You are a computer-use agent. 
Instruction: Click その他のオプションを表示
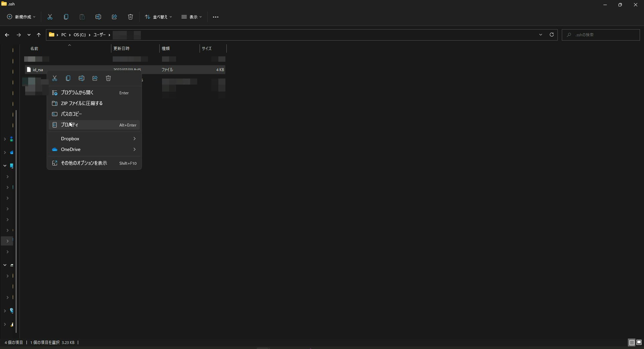94,163
